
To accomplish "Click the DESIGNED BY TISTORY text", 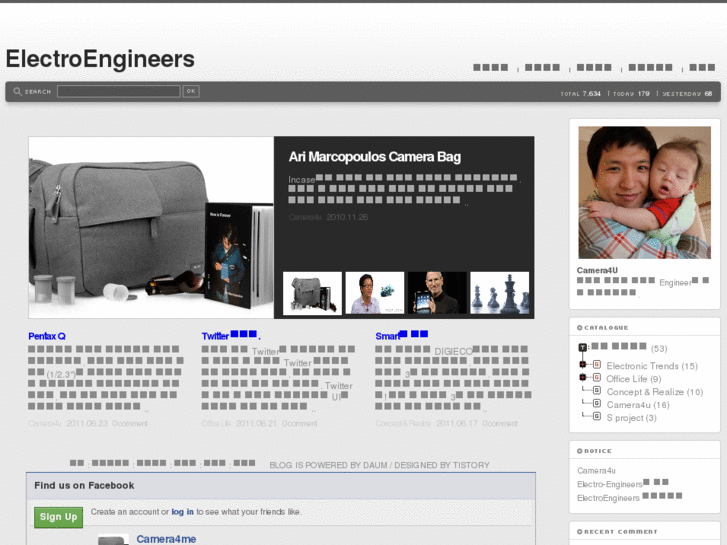I will pyautogui.click(x=442, y=465).
